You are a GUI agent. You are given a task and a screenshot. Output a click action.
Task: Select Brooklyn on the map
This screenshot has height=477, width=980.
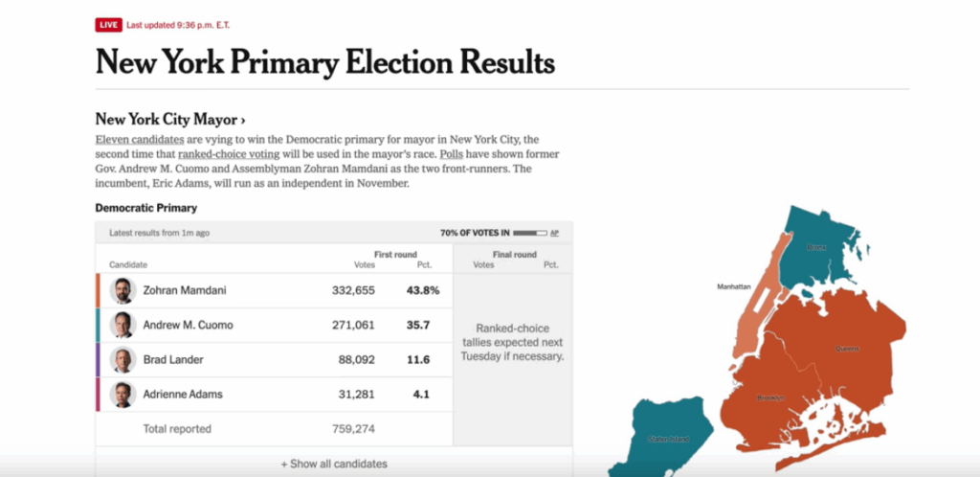[770, 397]
